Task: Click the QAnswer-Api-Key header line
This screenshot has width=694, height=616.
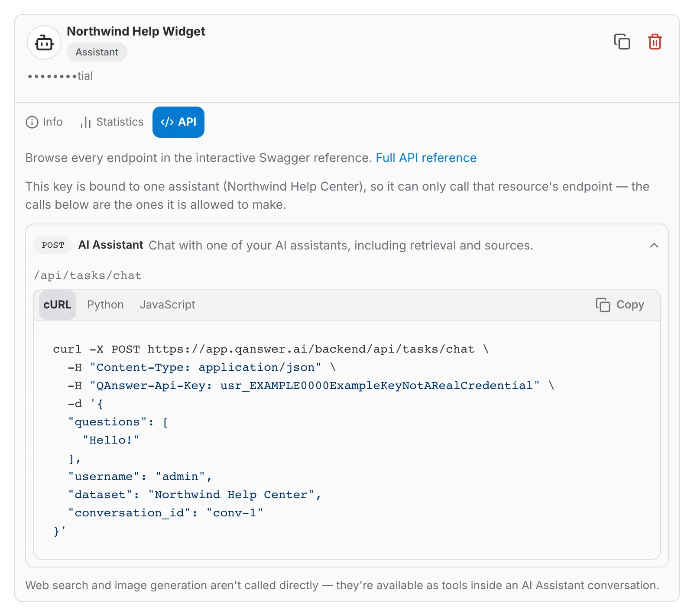Action: point(311,386)
